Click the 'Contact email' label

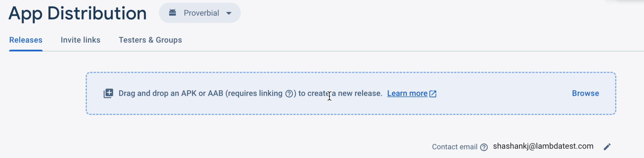(x=454, y=147)
